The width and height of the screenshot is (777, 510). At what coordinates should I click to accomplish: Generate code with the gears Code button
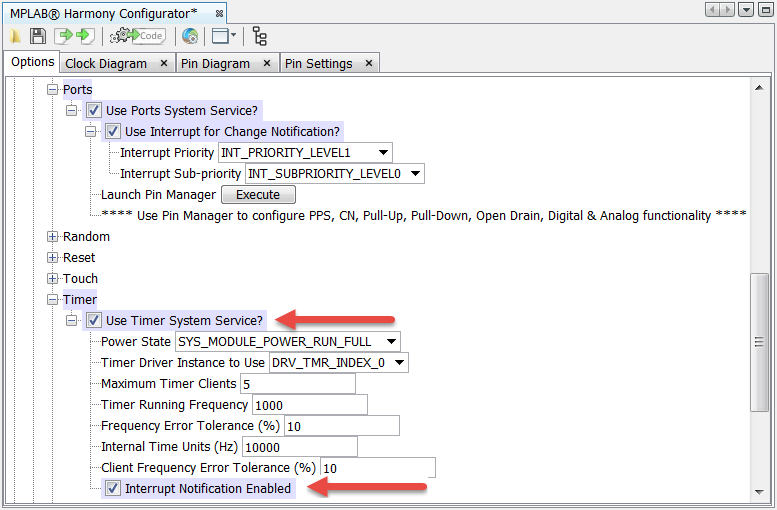pos(137,36)
